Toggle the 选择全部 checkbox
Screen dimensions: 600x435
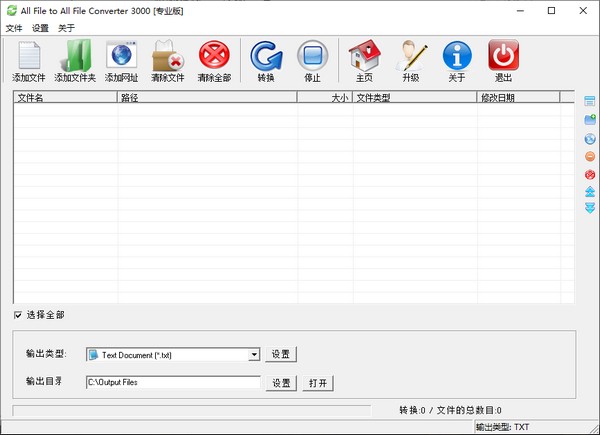coord(18,315)
